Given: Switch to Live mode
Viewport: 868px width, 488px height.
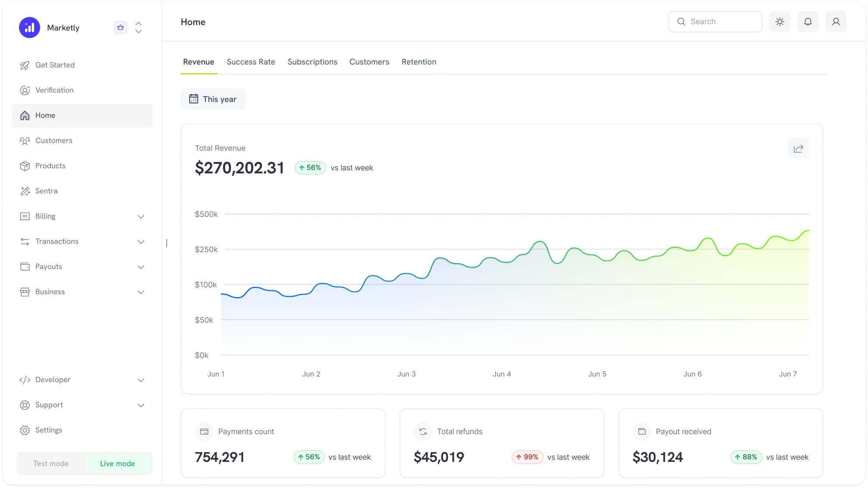Looking at the screenshot, I should click(117, 463).
